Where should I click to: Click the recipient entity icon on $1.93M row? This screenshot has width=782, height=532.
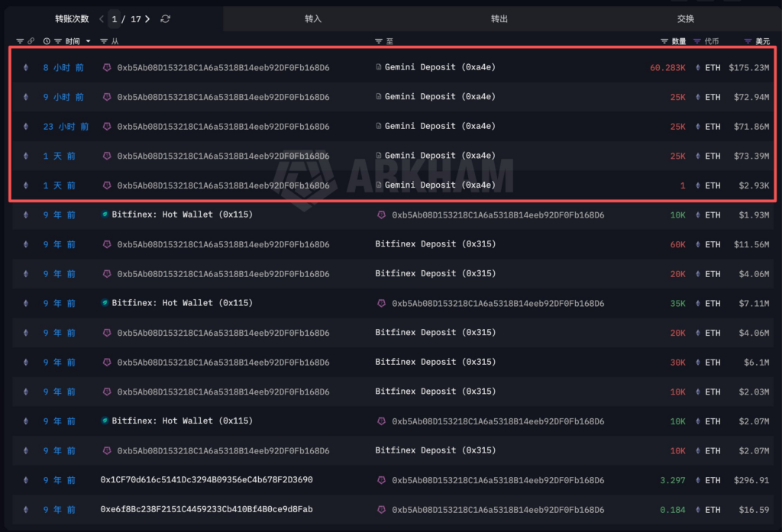tap(382, 215)
